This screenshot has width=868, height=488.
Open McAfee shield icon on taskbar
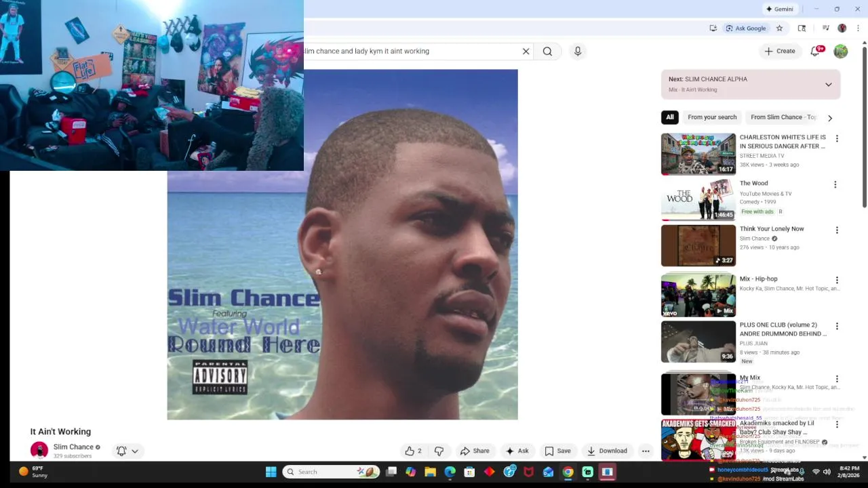point(529,472)
